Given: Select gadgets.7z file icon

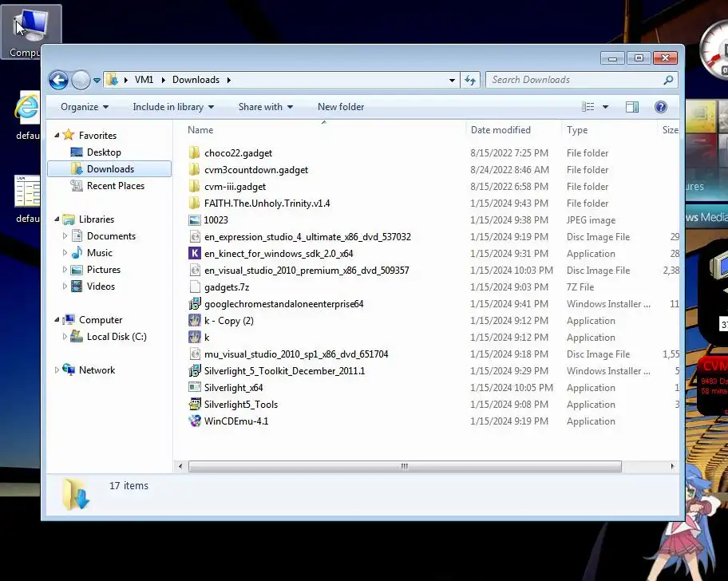Looking at the screenshot, I should click(195, 287).
